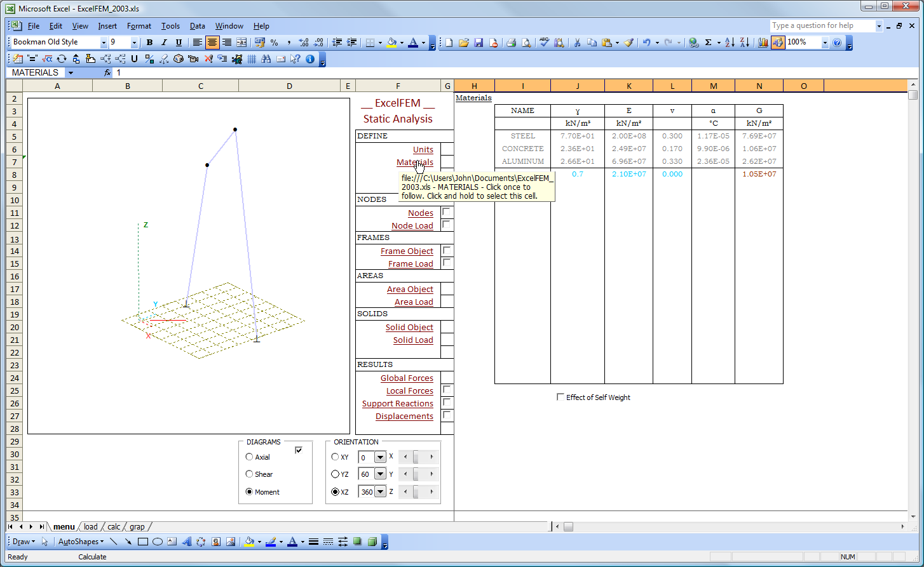Expand the X rotation angle dropdown
Image resolution: width=924 pixels, height=567 pixels.
[380, 457]
